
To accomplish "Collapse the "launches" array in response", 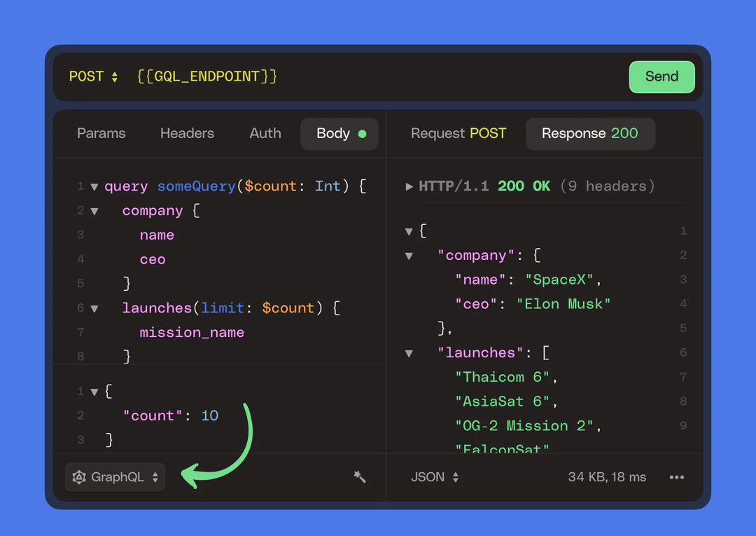I will (x=409, y=353).
